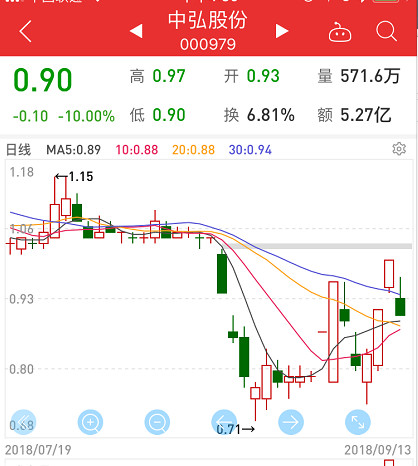
Task: Zoom in the candlestick chart
Action: (90, 422)
